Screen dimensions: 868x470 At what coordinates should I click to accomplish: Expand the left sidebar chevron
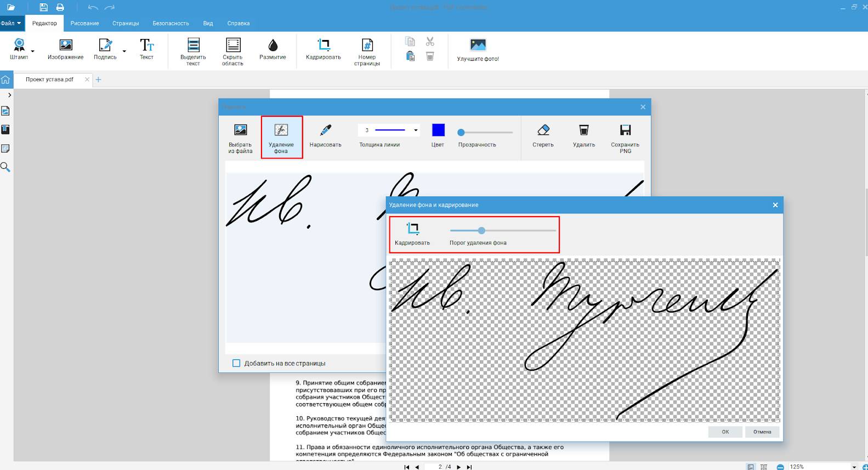coord(9,95)
